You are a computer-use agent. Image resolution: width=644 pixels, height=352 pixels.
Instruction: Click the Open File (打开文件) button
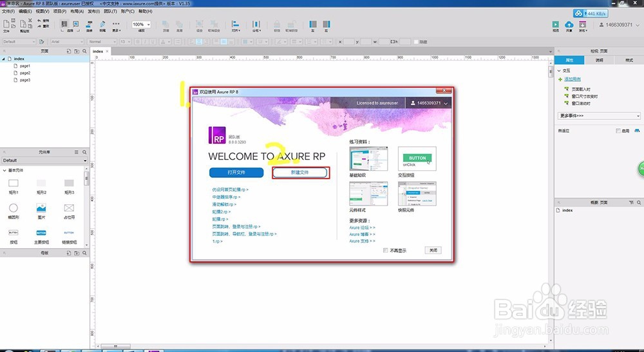236,173
